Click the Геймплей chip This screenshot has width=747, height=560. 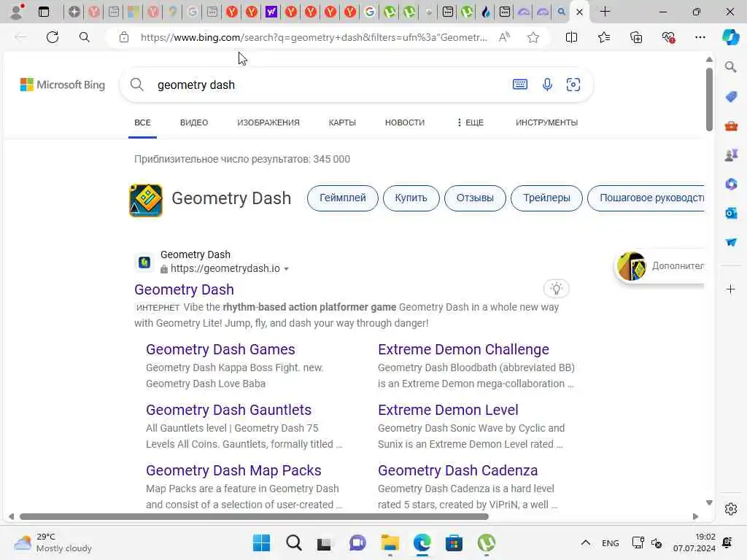click(x=343, y=198)
